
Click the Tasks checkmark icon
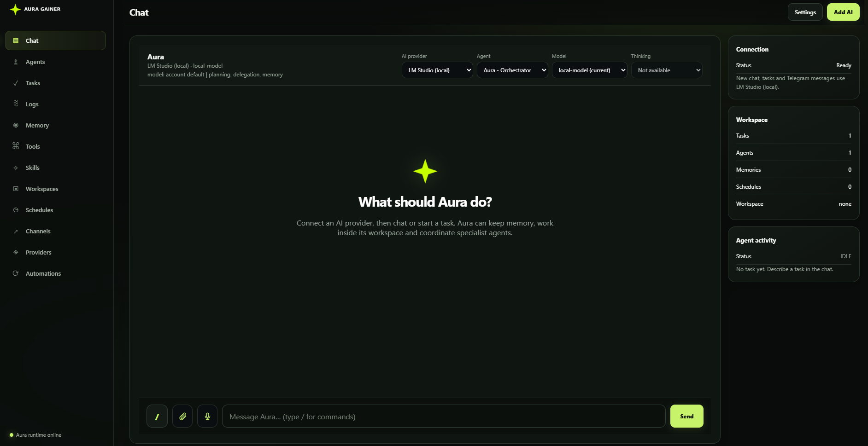[16, 83]
